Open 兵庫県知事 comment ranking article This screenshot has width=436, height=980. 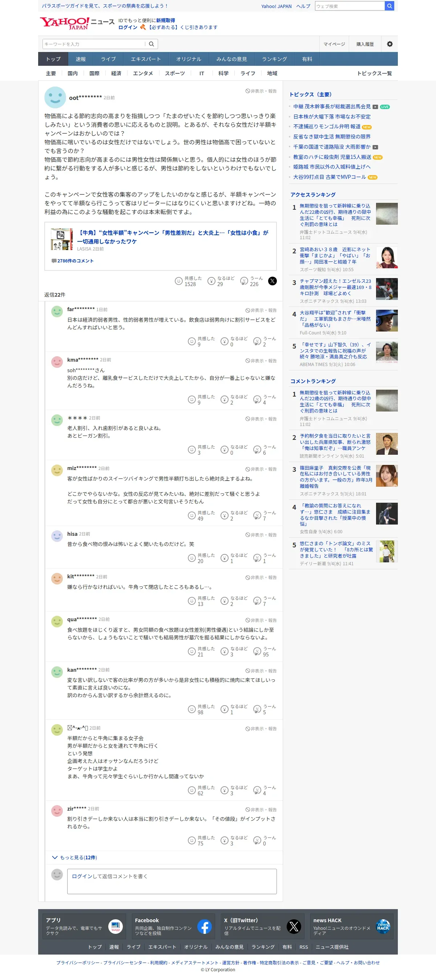coord(335,442)
